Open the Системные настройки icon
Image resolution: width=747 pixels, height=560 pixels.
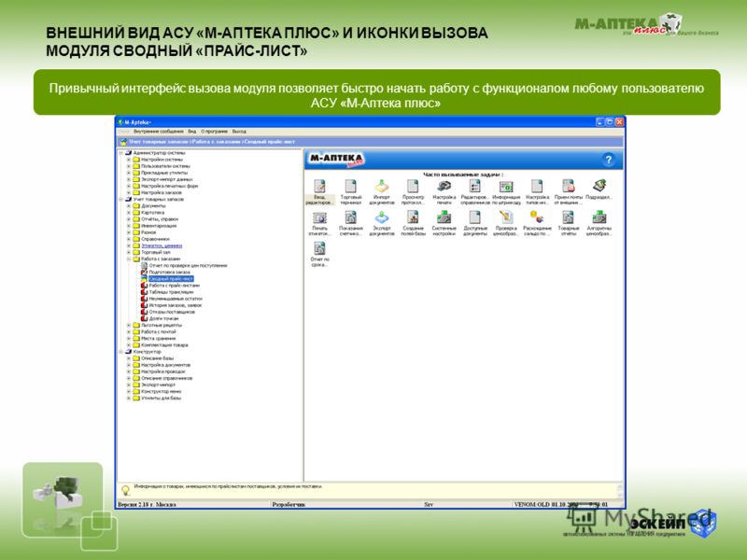(444, 223)
